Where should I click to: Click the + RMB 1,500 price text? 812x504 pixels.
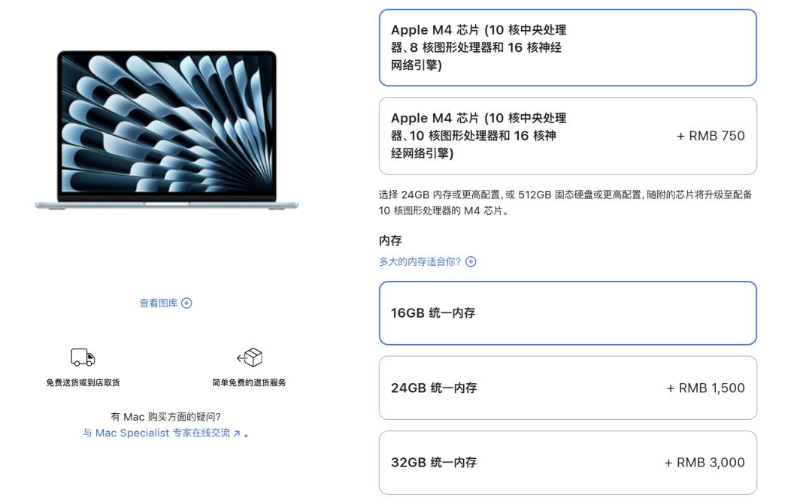pyautogui.click(x=705, y=388)
